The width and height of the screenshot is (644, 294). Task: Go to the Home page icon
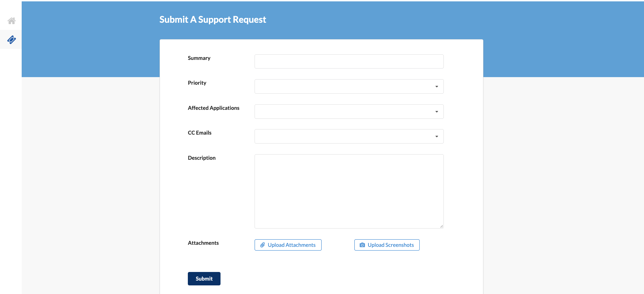[11, 21]
